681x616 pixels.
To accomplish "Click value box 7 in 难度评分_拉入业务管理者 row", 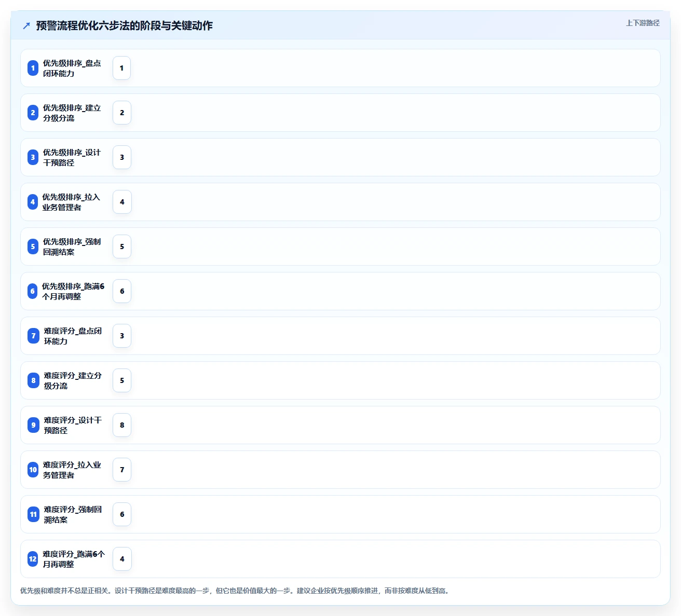I will pyautogui.click(x=122, y=470).
